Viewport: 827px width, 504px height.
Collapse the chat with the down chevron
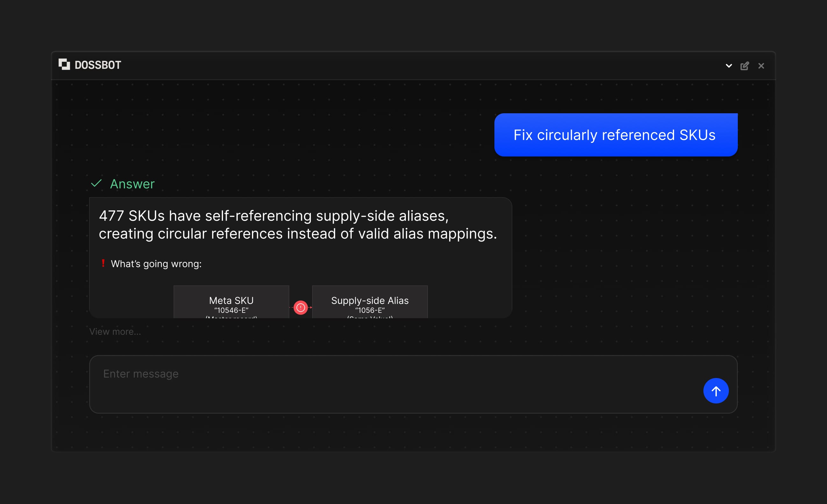pos(728,66)
